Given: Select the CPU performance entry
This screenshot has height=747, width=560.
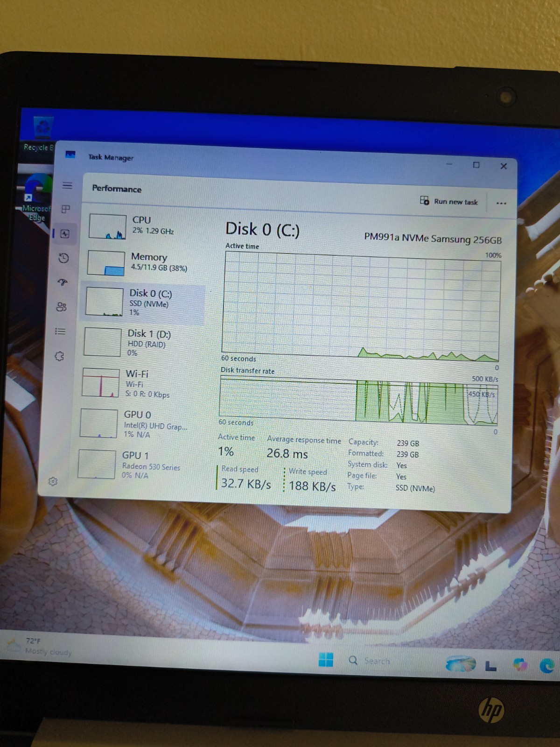Looking at the screenshot, I should point(146,226).
